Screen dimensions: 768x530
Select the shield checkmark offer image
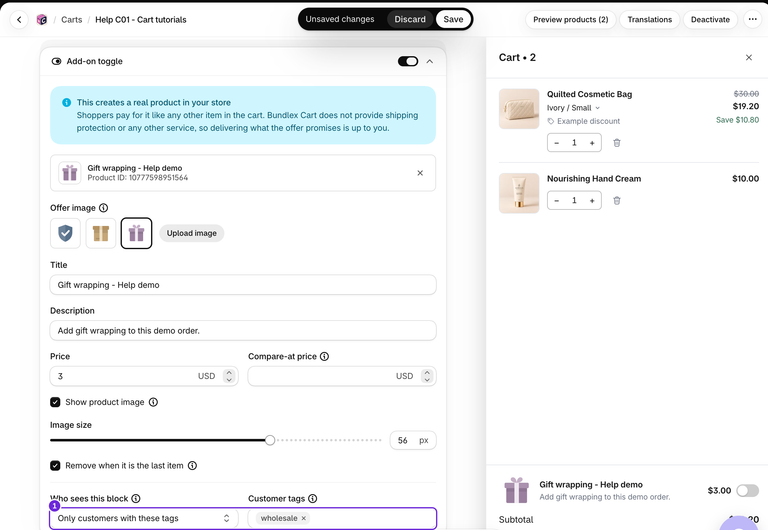click(x=65, y=233)
